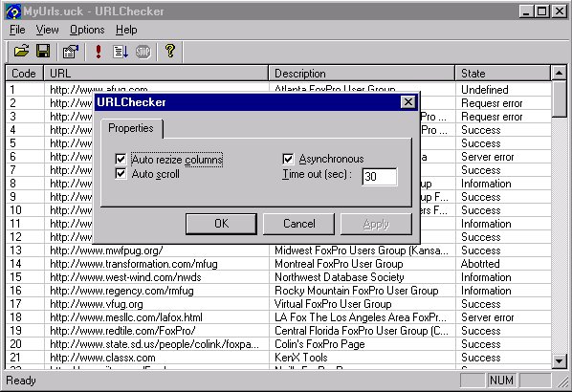Click the scrollbar down arrow
The height and width of the screenshot is (392, 572).
pyautogui.click(x=560, y=361)
